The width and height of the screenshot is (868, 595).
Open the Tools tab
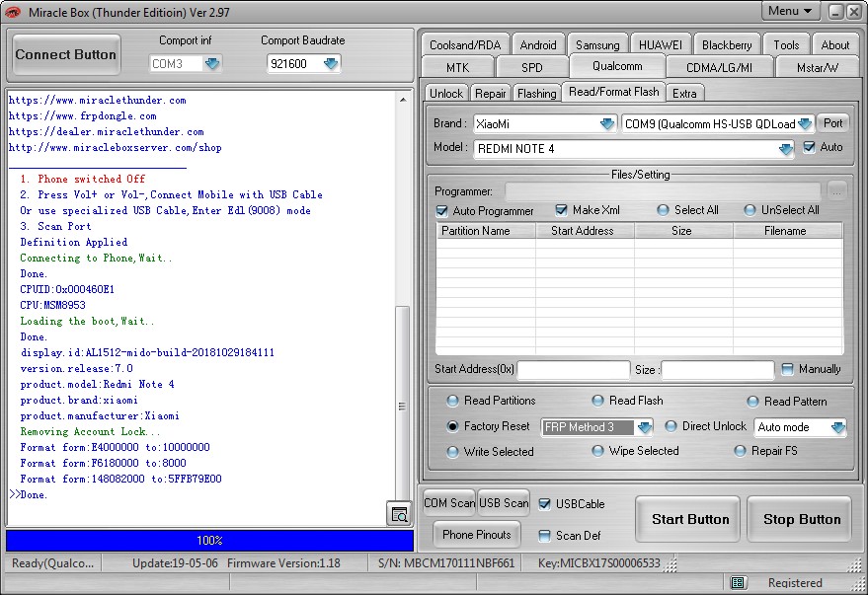pyautogui.click(x=786, y=44)
